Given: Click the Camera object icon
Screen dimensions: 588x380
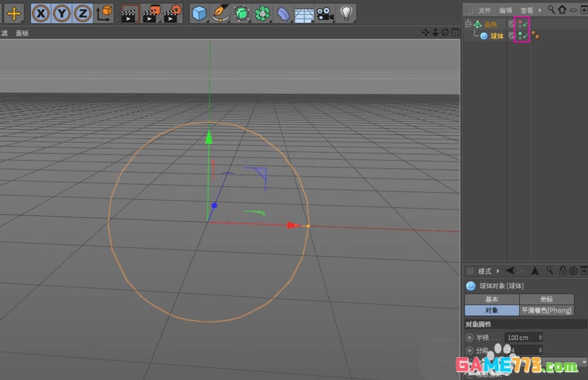Looking at the screenshot, I should coord(324,12).
